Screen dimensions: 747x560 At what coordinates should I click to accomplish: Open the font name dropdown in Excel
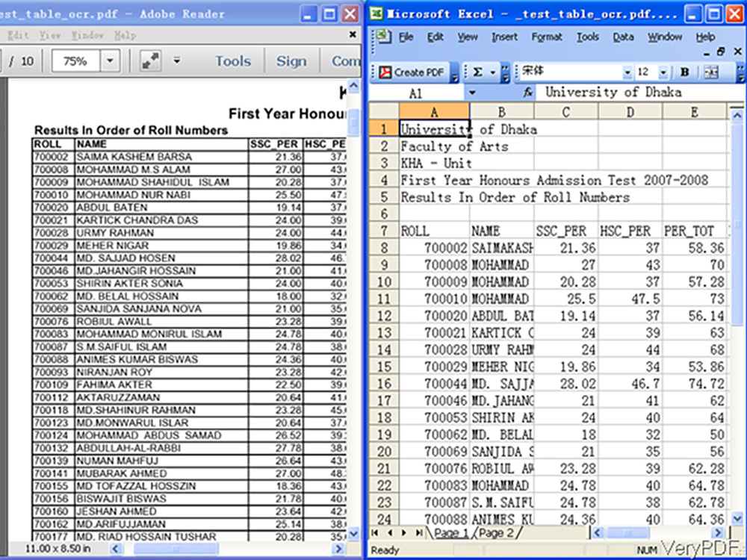pos(627,73)
